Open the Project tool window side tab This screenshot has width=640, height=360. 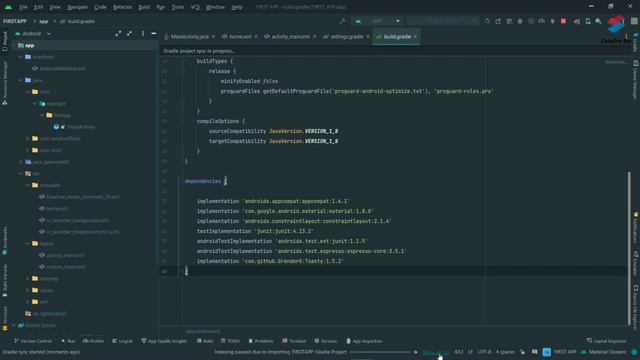click(x=5, y=42)
